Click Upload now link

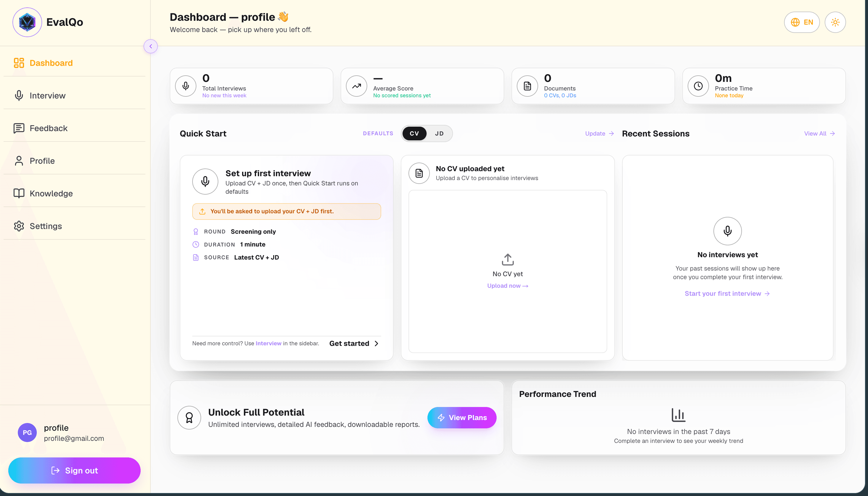pyautogui.click(x=508, y=286)
